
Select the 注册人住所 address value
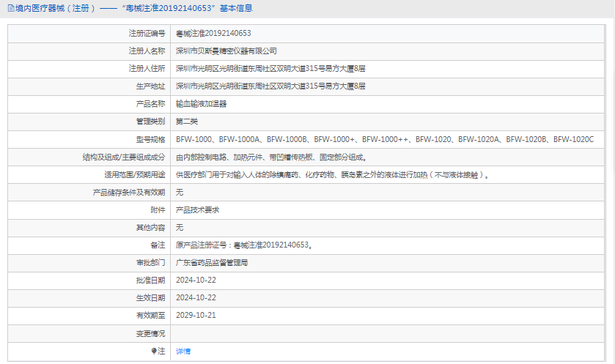[x=270, y=69]
